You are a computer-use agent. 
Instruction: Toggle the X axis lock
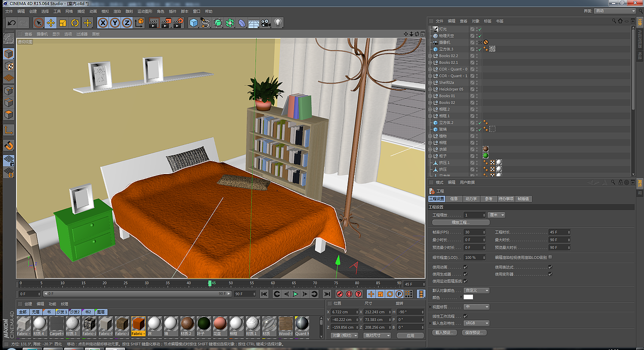pos(103,23)
